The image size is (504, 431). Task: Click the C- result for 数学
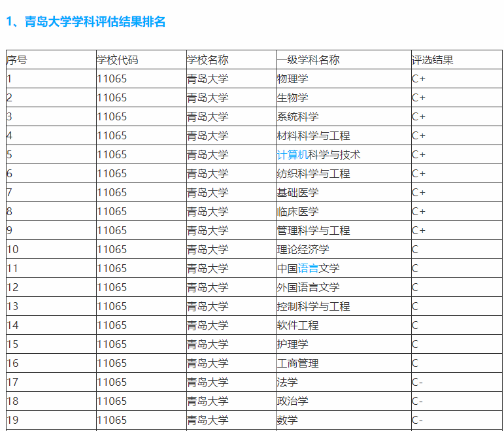[x=457, y=420]
